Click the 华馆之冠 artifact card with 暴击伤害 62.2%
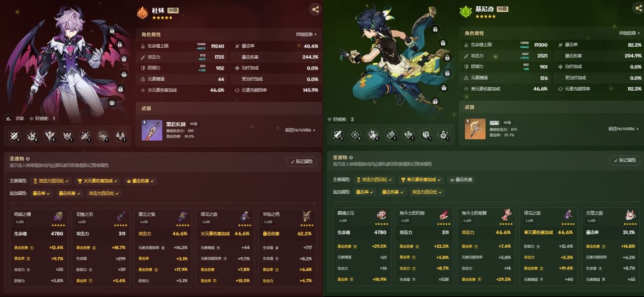This screenshot has height=297, width=644. [x=288, y=248]
